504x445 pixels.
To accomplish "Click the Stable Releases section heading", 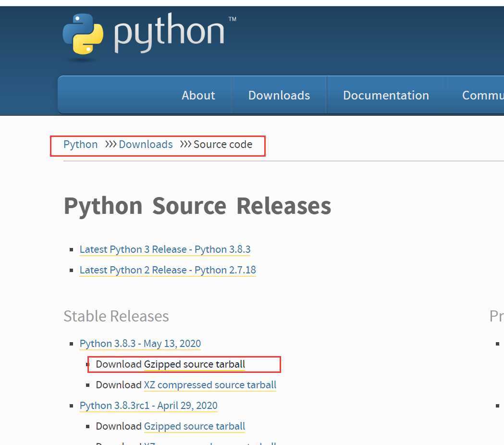I will (116, 316).
